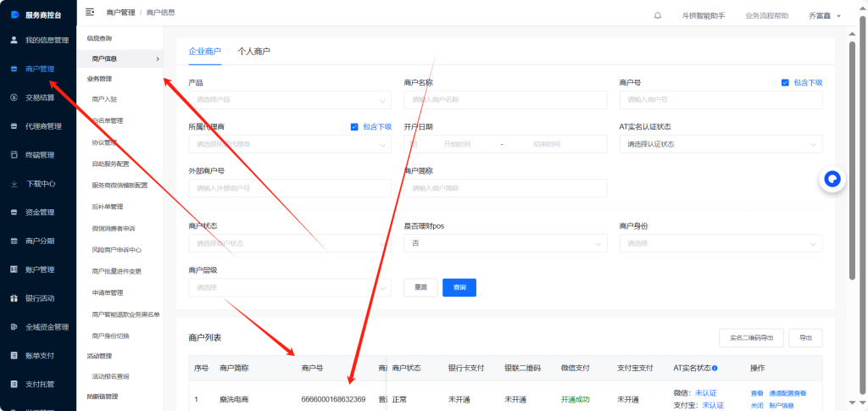Click the 查看 link for 燊洗电商
The image size is (868, 411).
coord(757,393)
